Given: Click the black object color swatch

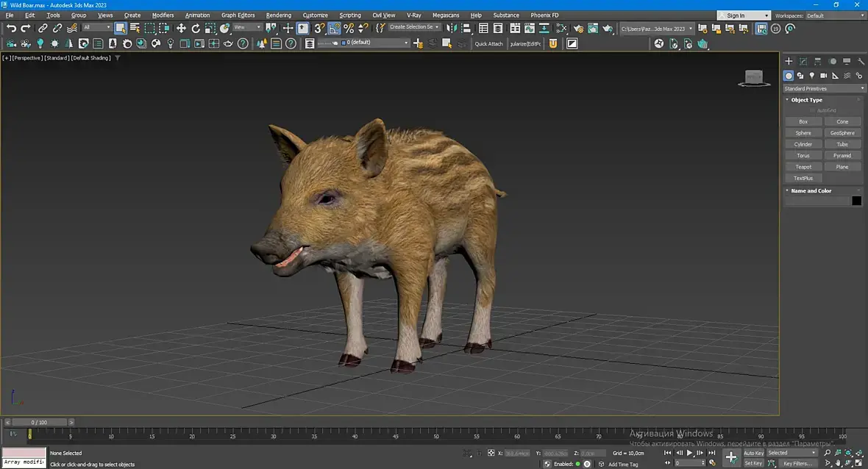Looking at the screenshot, I should (856, 201).
